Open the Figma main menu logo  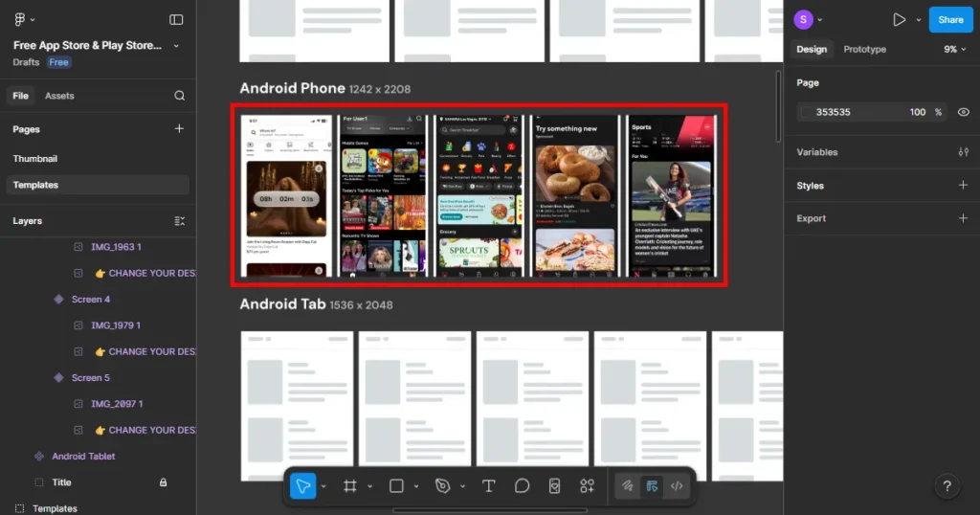tap(19, 19)
